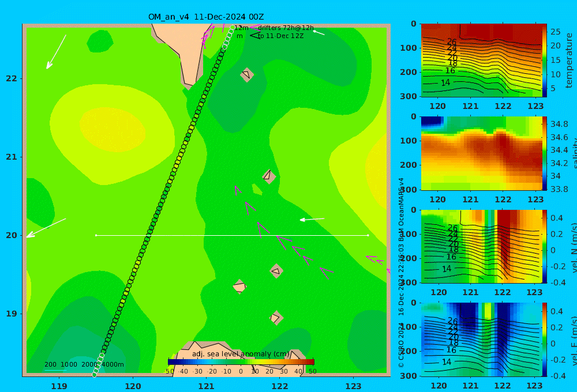Click the 14 isotherm label in the temperature panel
Screen dimensions: 577x392
click(445, 83)
